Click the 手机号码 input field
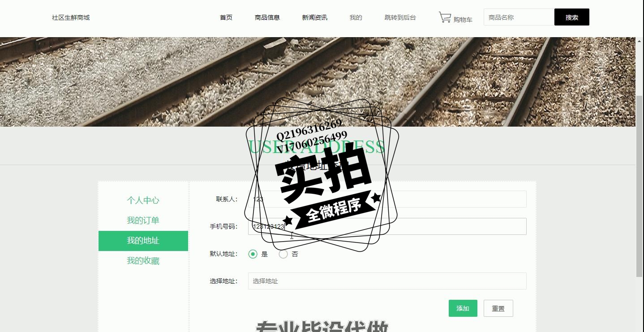644x332 pixels. point(387,226)
